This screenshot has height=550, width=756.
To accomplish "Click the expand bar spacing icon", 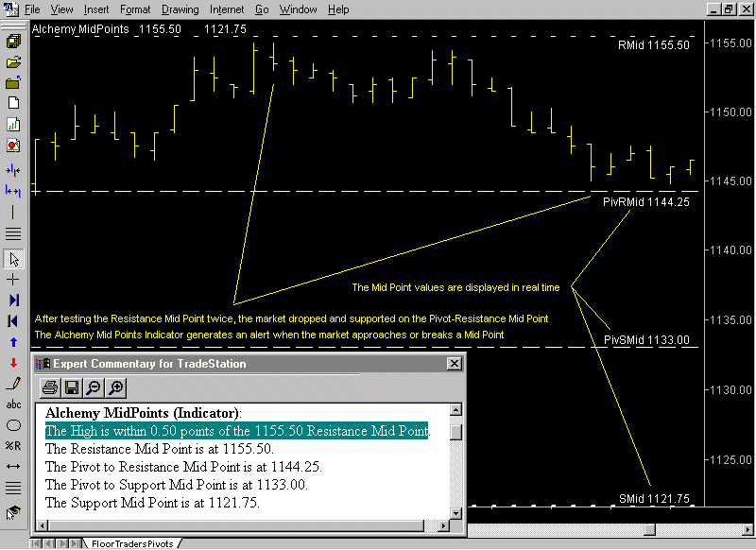I will [13, 192].
